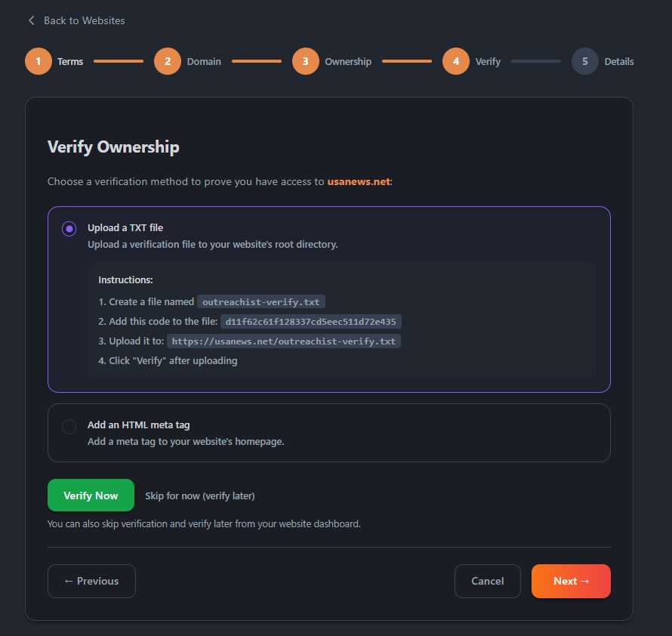Click the Cancel button
This screenshot has width=672, height=636.
click(487, 581)
